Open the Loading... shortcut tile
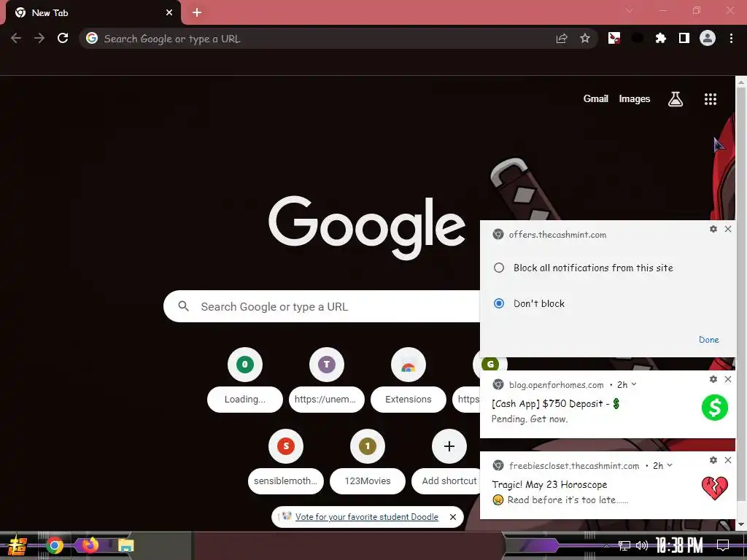This screenshot has height=560, width=747. 245,379
